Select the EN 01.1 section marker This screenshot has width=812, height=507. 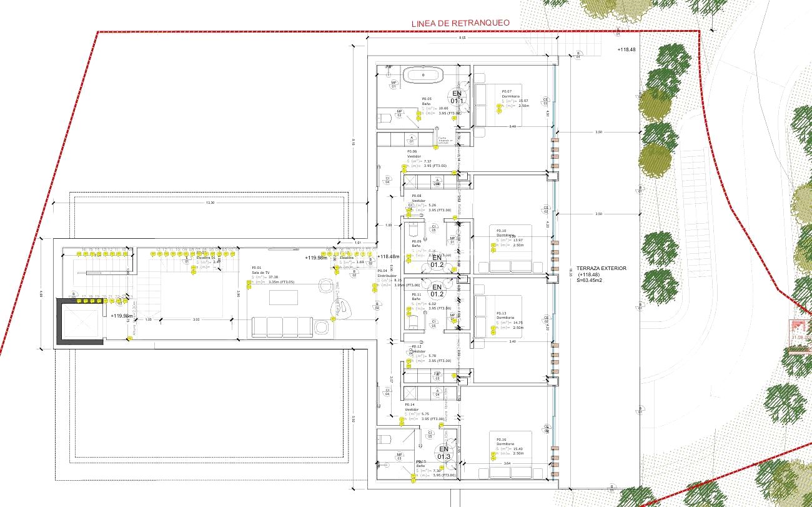click(457, 97)
